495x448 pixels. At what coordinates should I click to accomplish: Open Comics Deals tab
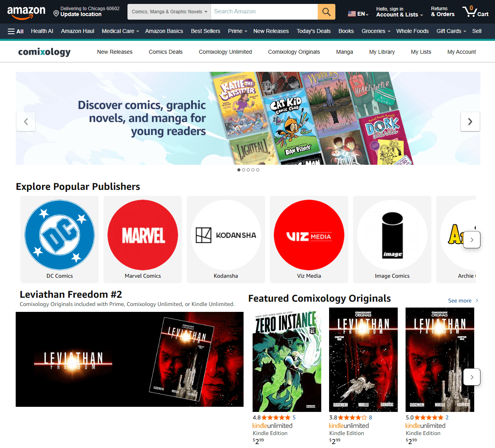[x=166, y=52]
